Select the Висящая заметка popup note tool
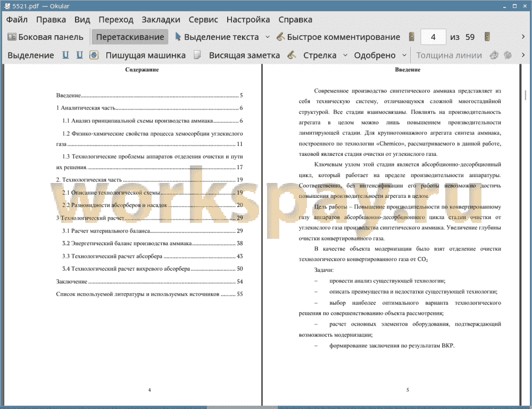The height and width of the screenshot is (409, 532). [x=244, y=55]
